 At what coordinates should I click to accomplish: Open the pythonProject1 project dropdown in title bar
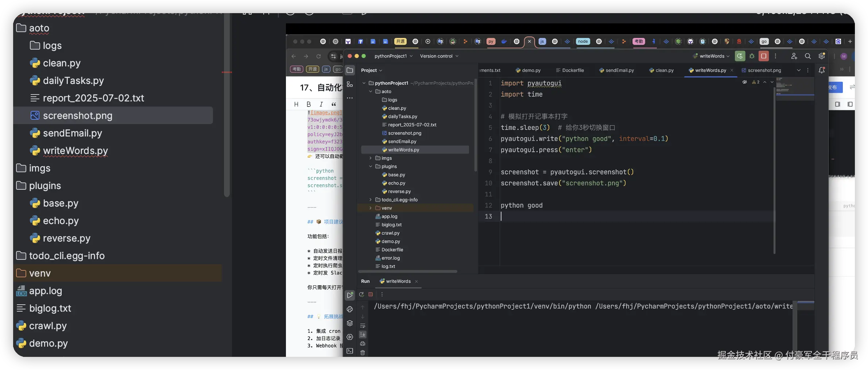click(394, 56)
